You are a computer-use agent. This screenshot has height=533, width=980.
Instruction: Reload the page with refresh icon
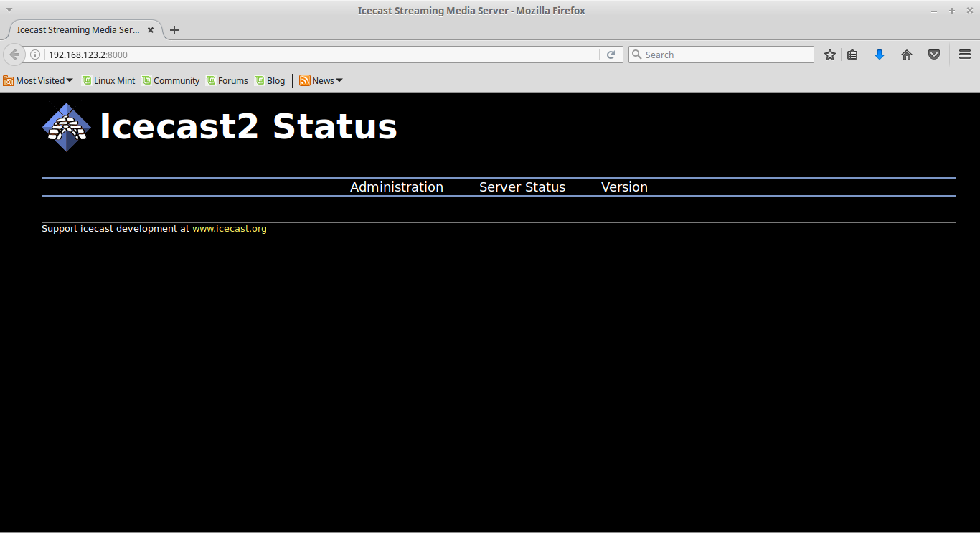[x=611, y=55]
